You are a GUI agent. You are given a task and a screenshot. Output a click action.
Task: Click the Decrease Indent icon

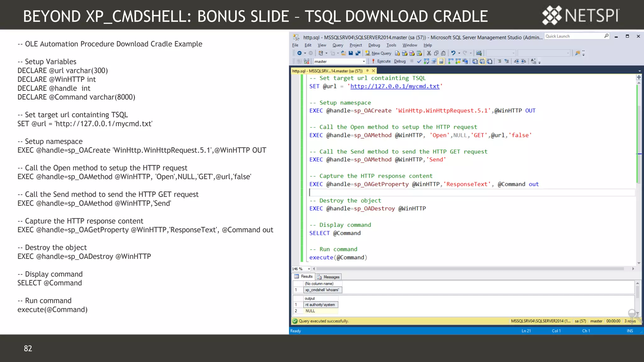[517, 61]
